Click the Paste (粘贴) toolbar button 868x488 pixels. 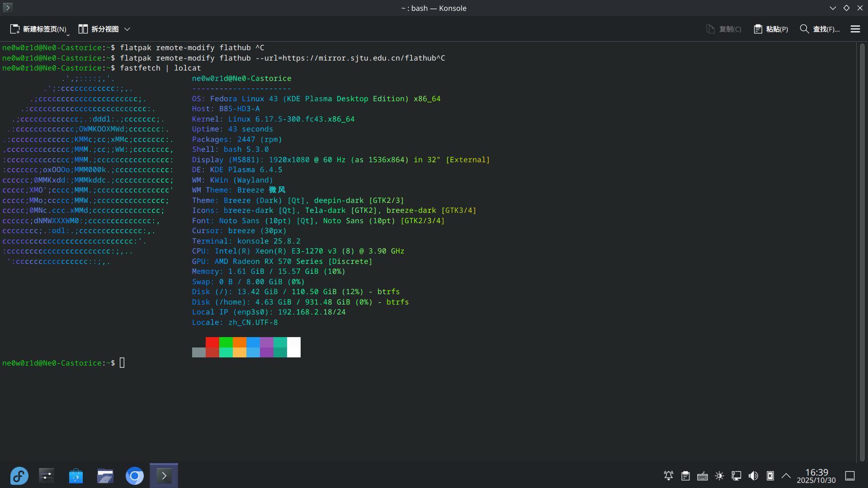[771, 29]
